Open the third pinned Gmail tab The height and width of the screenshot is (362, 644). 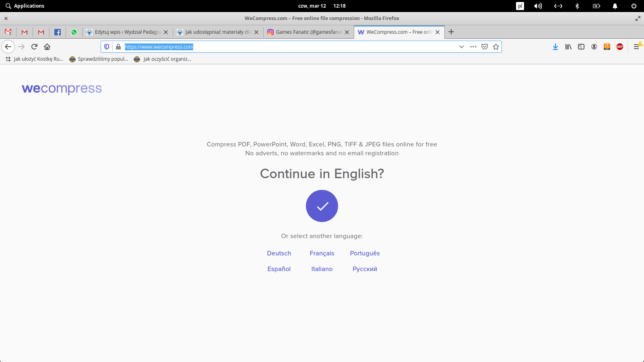pos(41,32)
